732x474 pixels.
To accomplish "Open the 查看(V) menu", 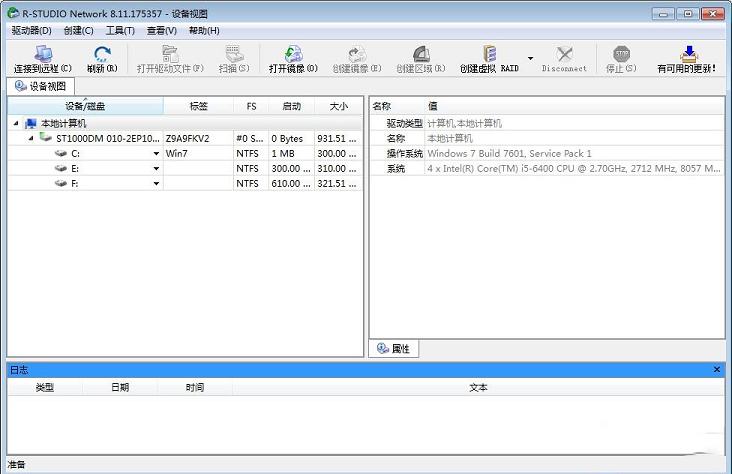I will 162,31.
